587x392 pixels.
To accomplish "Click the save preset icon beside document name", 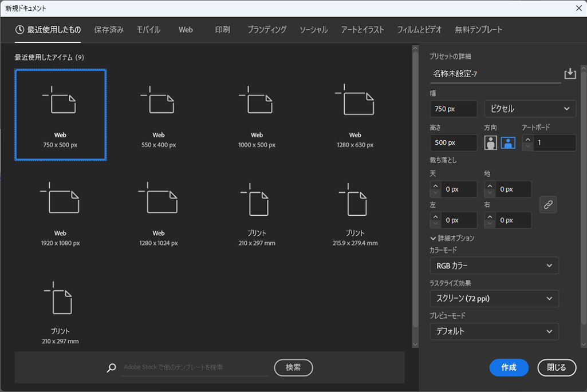I will coord(570,73).
